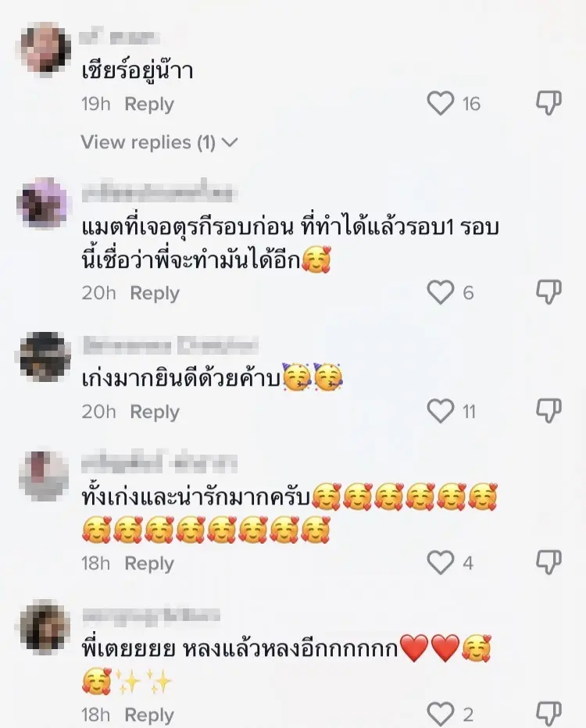Dislike the comment with 6 likes
The image size is (586, 728).
(x=548, y=292)
